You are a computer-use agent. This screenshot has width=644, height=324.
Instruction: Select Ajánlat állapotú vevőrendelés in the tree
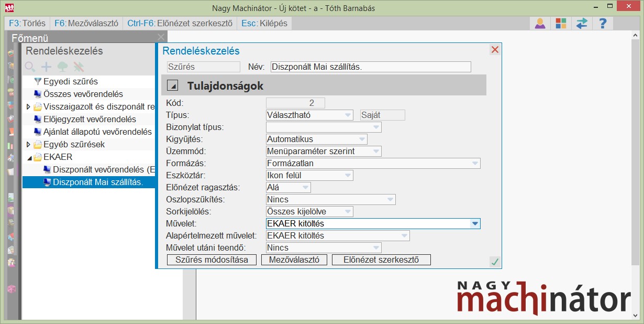point(98,132)
